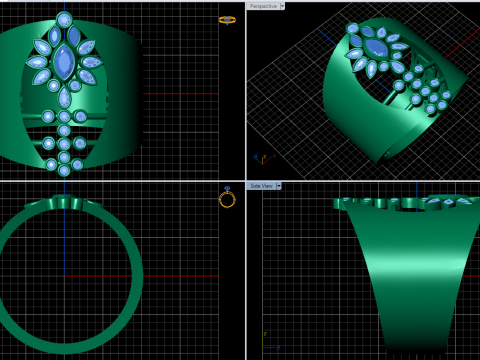Image resolution: width=480 pixels, height=360 pixels.
Task: Select the round gem at top of ring cluster
Action: click(x=64, y=20)
